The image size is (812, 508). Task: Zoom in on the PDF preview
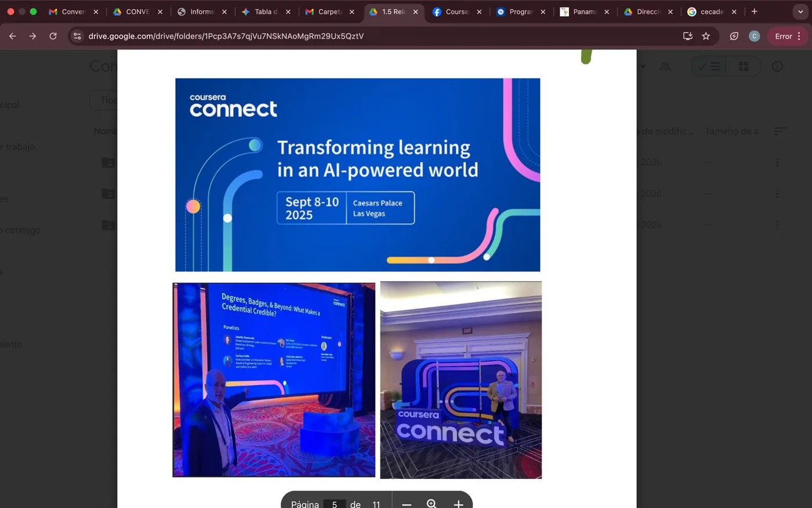tap(458, 504)
